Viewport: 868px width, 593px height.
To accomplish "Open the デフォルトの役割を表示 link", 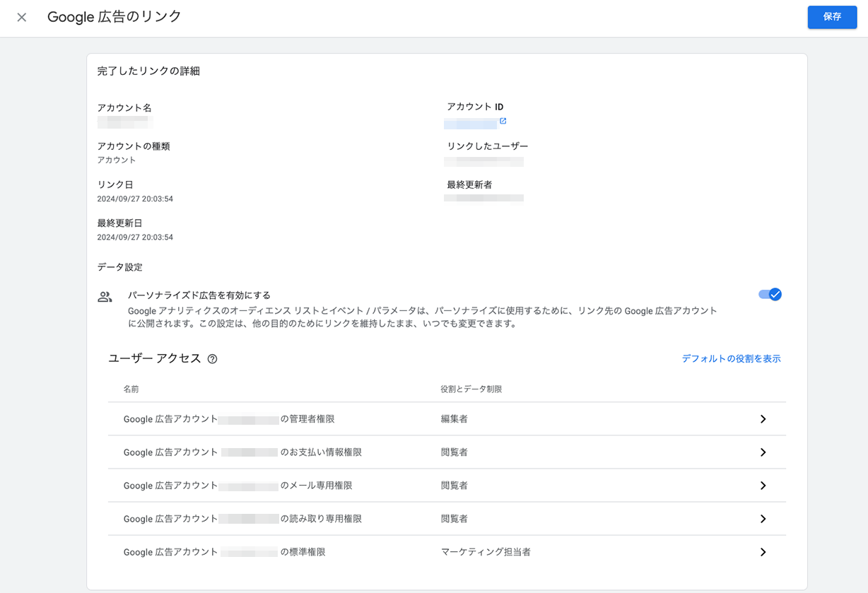I will (x=731, y=359).
